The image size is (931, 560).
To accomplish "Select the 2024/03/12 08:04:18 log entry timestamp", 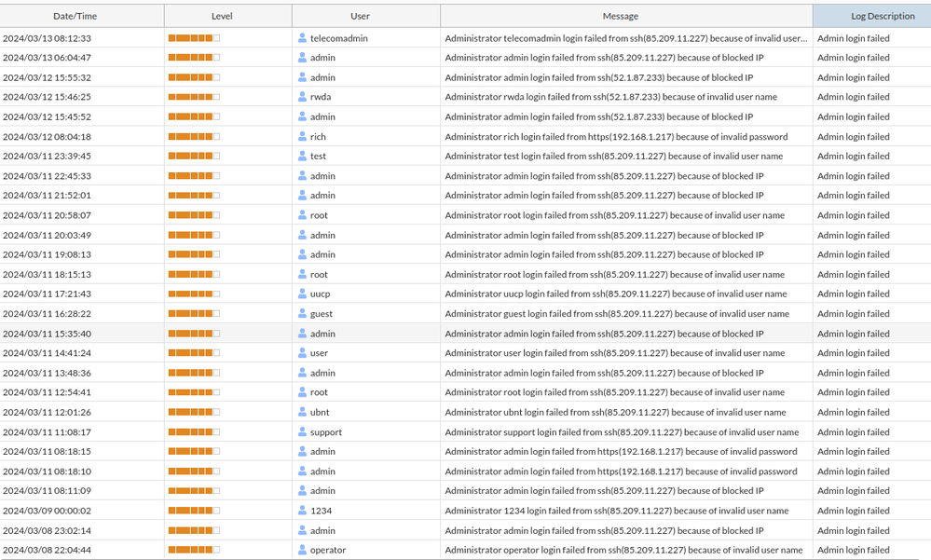I will coord(47,136).
